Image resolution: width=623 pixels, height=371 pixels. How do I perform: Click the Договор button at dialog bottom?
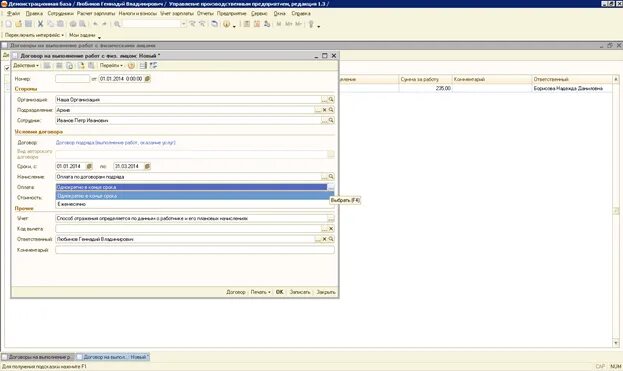pos(236,292)
